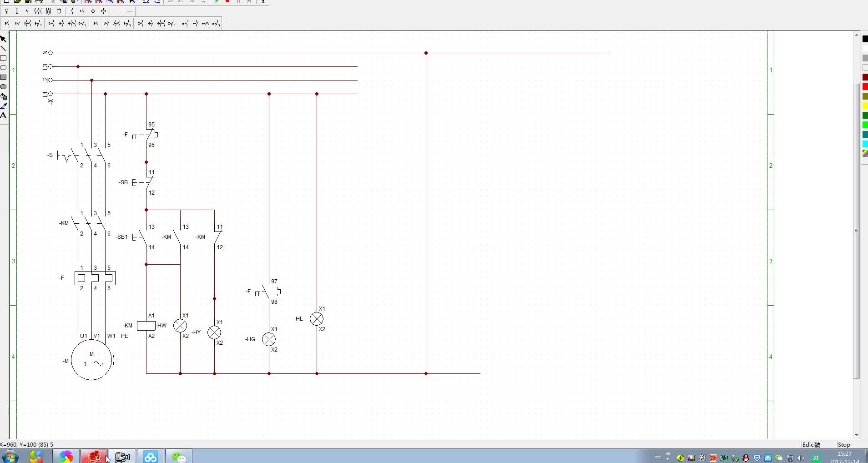Open the circuit breaker symbol category
This screenshot has height=463, width=868.
[27, 11]
